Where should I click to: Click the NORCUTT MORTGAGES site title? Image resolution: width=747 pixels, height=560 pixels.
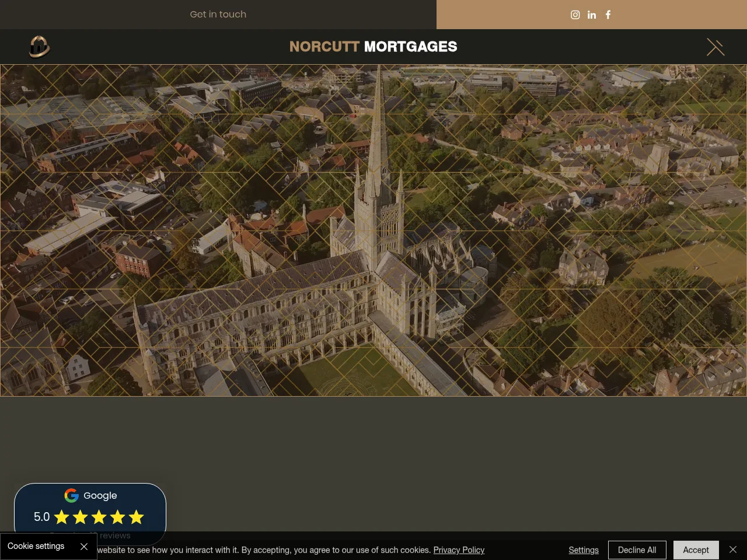click(373, 47)
